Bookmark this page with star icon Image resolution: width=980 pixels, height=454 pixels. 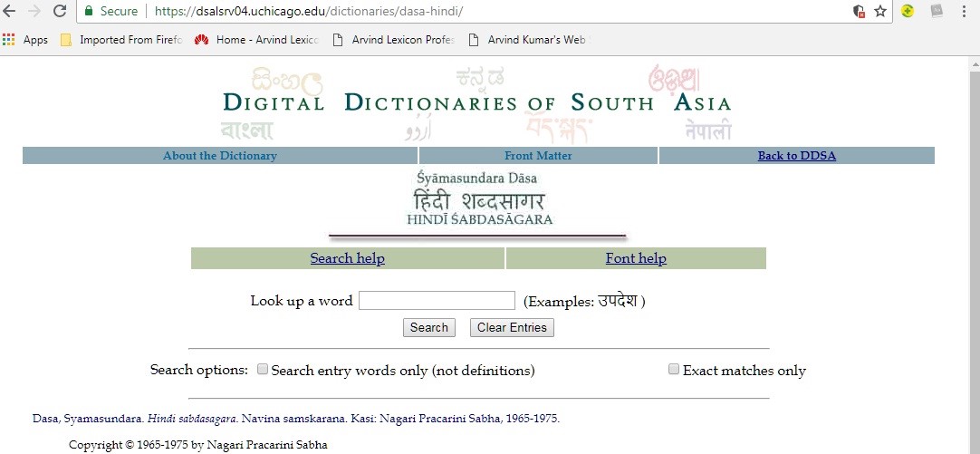pyautogui.click(x=880, y=11)
